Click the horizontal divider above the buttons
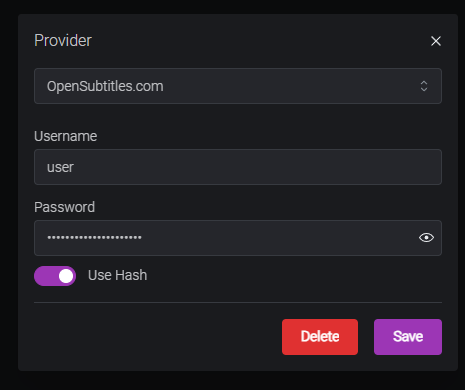 pyautogui.click(x=238, y=302)
